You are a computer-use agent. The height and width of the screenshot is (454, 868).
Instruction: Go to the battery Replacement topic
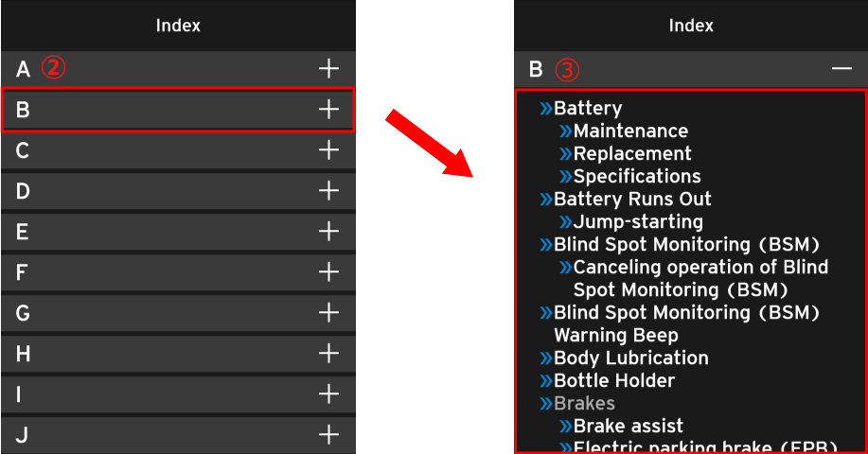[x=631, y=154]
